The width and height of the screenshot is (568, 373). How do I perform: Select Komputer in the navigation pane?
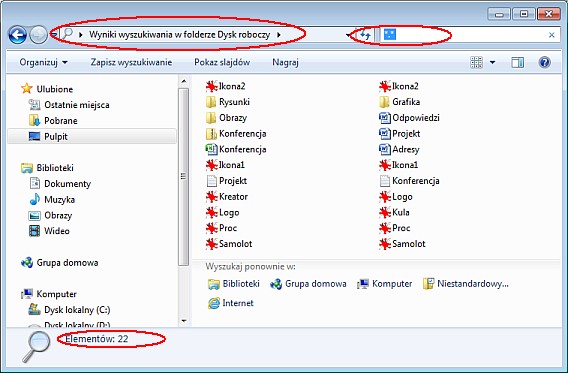tap(49, 294)
